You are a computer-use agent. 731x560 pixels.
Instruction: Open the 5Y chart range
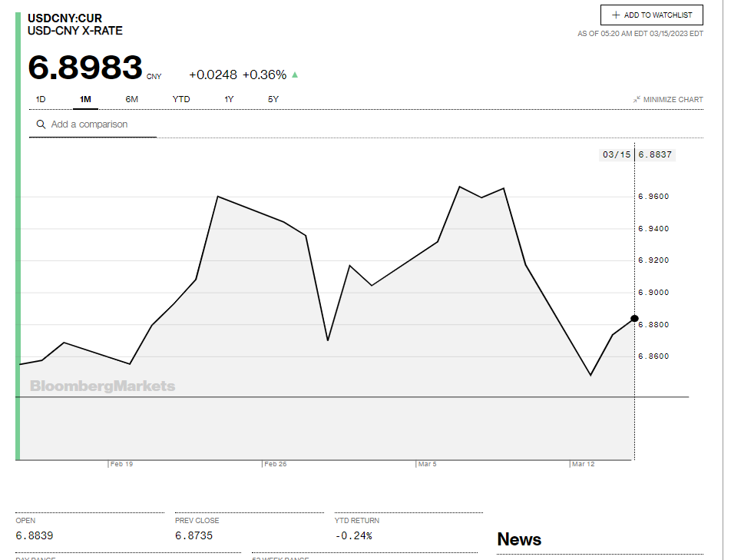[x=273, y=99]
